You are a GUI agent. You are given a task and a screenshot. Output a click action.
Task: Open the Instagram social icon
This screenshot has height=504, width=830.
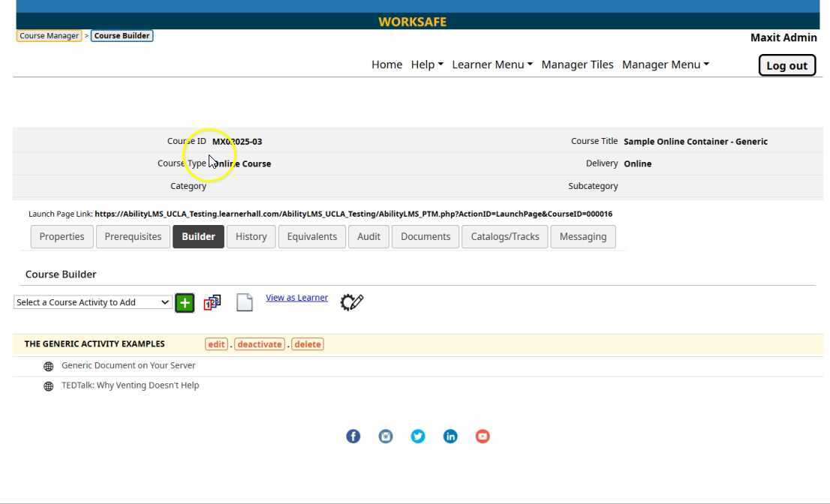tap(385, 436)
